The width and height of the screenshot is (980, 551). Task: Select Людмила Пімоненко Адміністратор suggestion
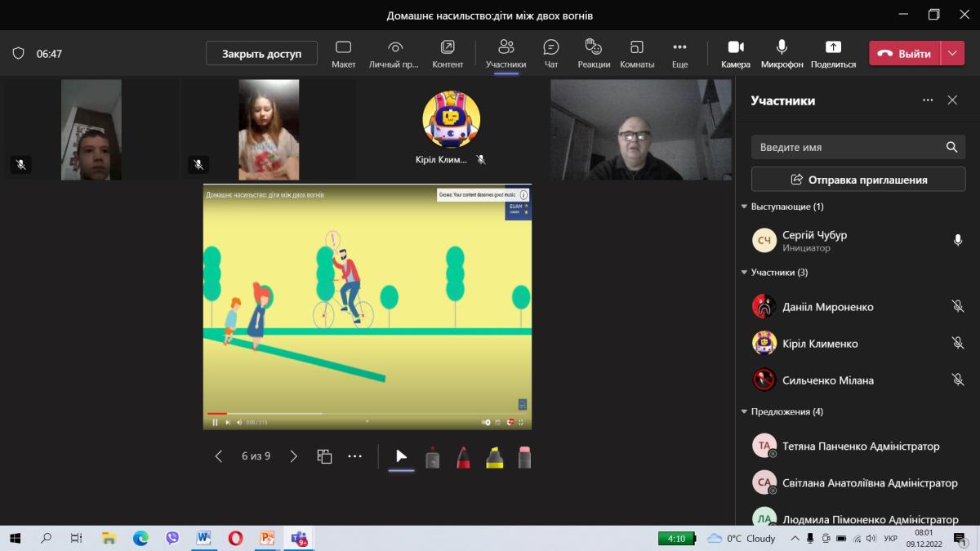[857, 516]
